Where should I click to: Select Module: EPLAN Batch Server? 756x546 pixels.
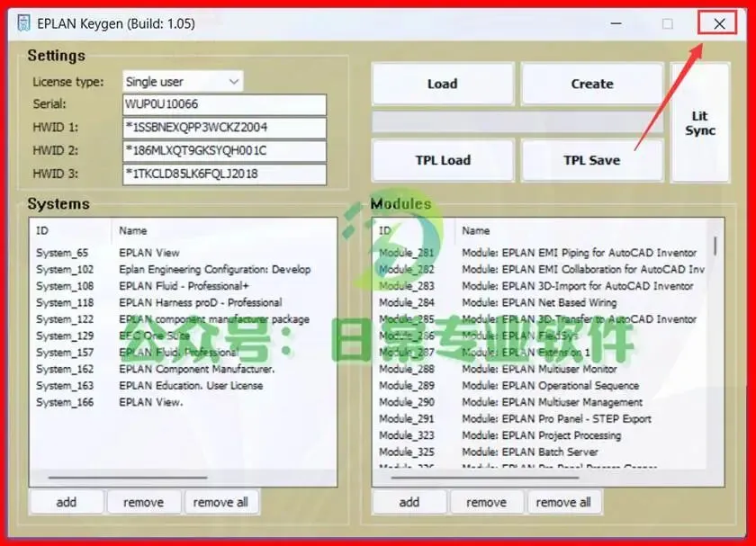[540, 452]
